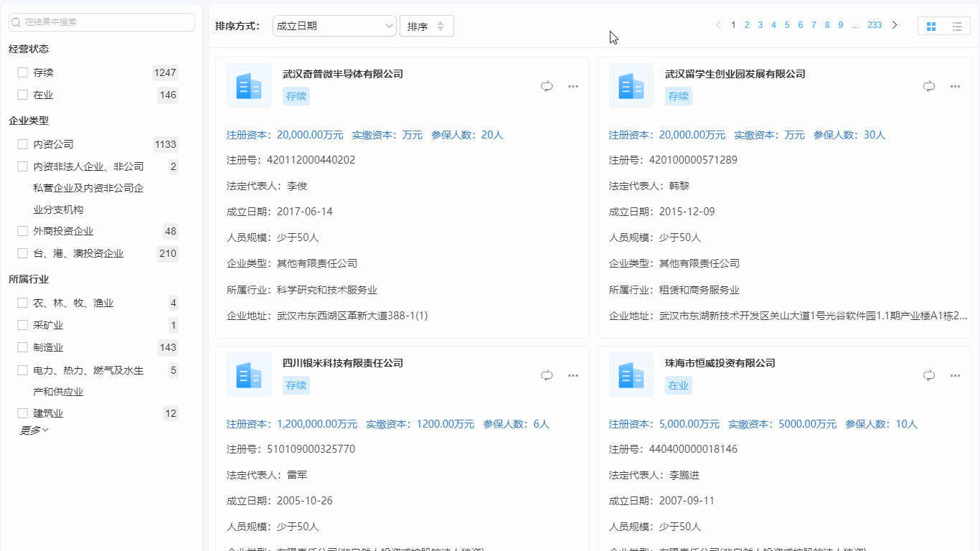Open the 成立日期 sort dropdown
Image resolution: width=980 pixels, height=551 pixels.
click(334, 25)
